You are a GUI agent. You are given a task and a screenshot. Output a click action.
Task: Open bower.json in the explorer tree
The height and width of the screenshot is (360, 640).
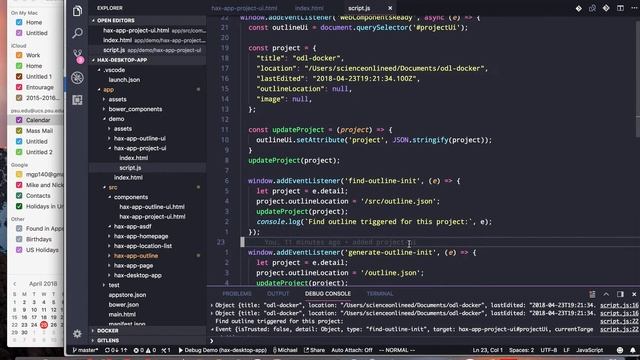(x=124, y=304)
